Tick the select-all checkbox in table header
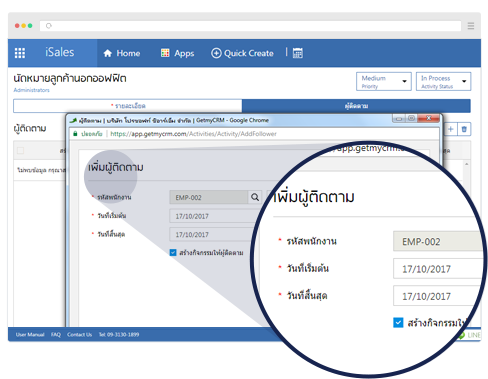 pos(20,151)
